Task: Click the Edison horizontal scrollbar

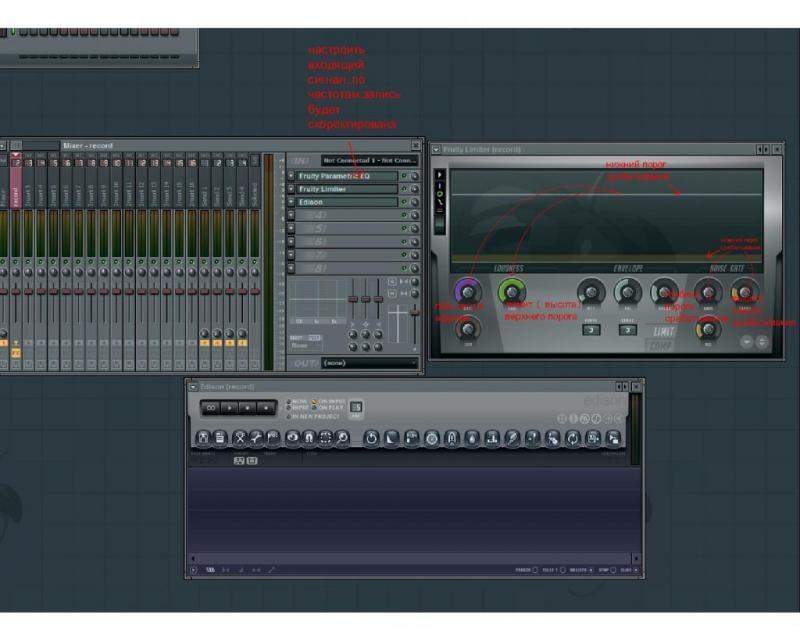Action: [x=410, y=556]
